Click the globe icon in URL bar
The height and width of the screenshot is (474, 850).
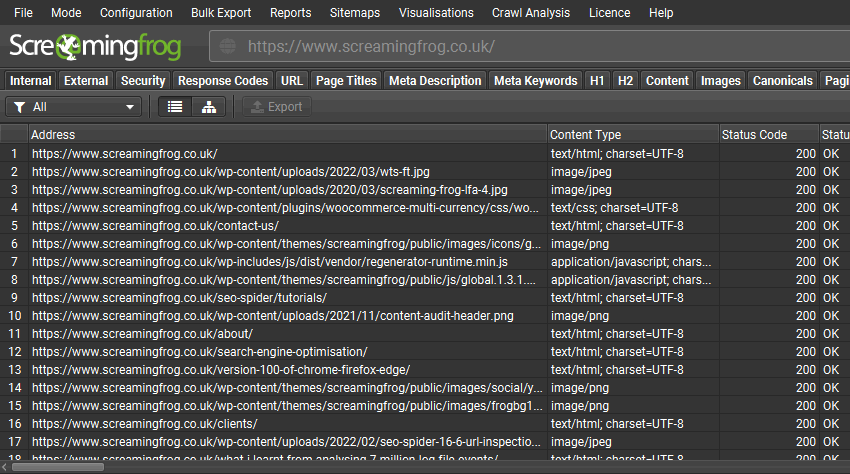[x=228, y=47]
